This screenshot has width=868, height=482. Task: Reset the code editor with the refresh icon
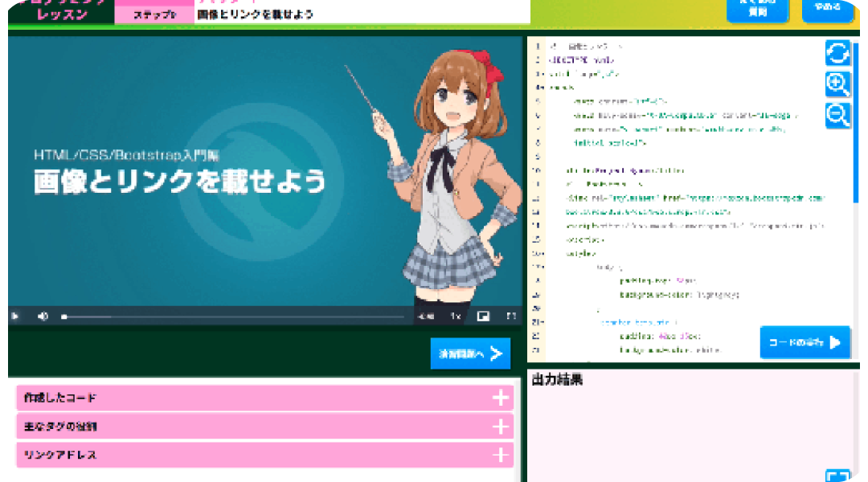pyautogui.click(x=837, y=53)
